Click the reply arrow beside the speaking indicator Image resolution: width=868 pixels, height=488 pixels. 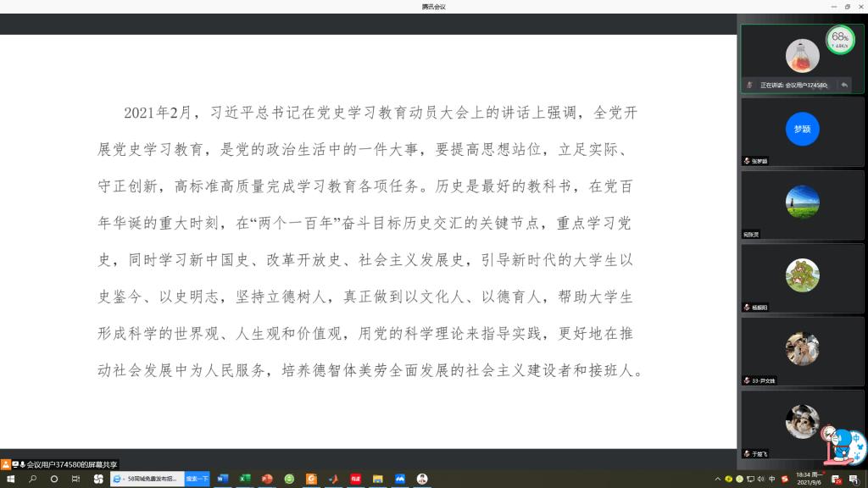click(x=844, y=85)
